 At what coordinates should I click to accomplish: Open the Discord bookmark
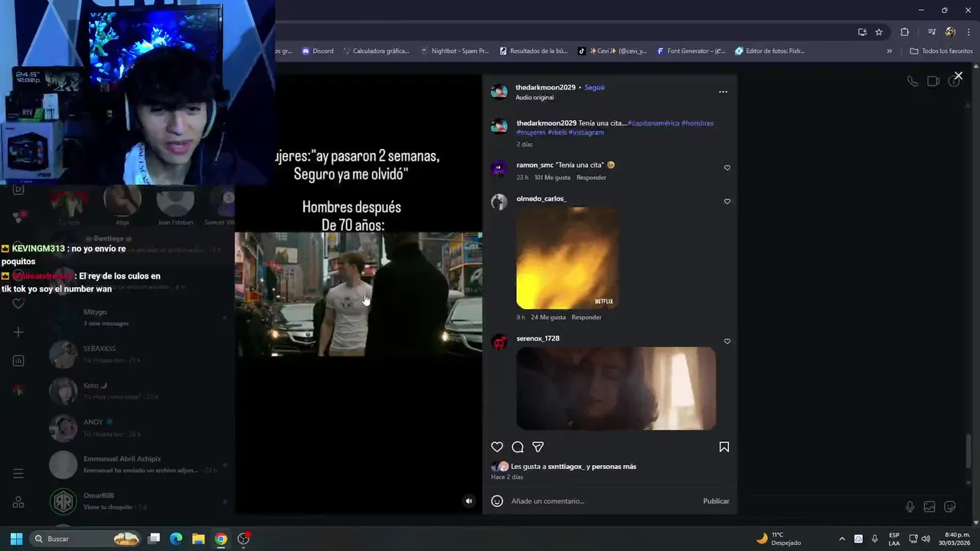[x=318, y=51]
